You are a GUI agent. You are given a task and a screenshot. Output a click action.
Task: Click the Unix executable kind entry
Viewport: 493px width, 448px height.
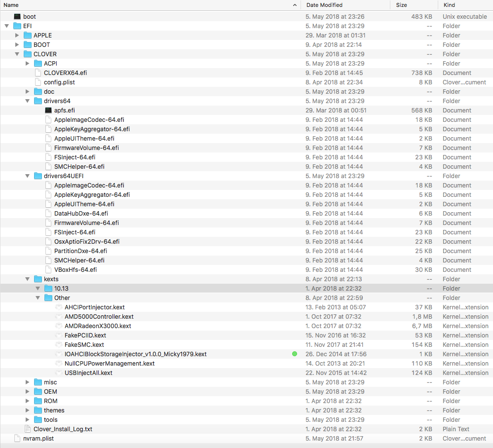[x=465, y=17]
